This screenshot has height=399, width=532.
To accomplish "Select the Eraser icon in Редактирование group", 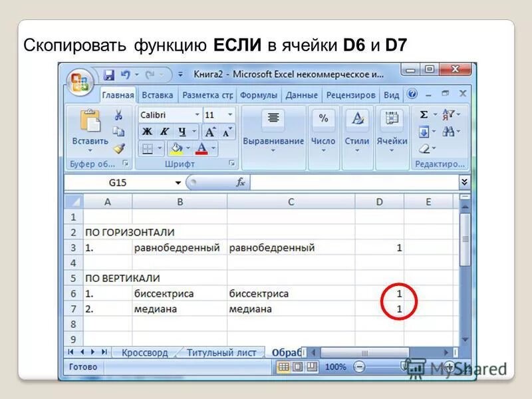I will [423, 149].
